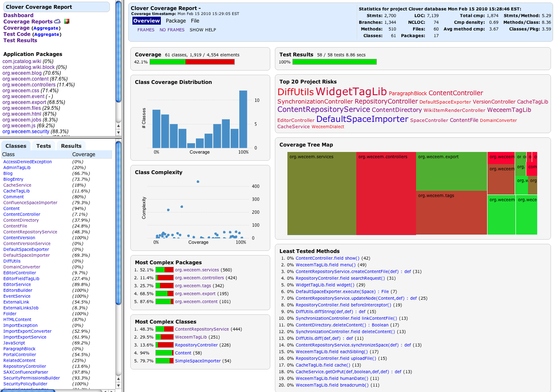556x392 pixels.
Task: Click packages frame scrollbar down arrow
Action: click(119, 132)
